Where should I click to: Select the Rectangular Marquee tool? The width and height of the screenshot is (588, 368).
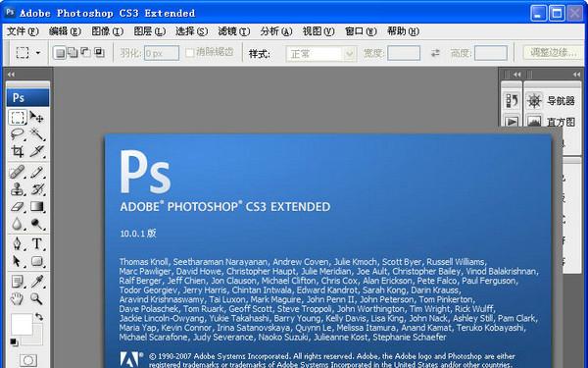[18, 117]
